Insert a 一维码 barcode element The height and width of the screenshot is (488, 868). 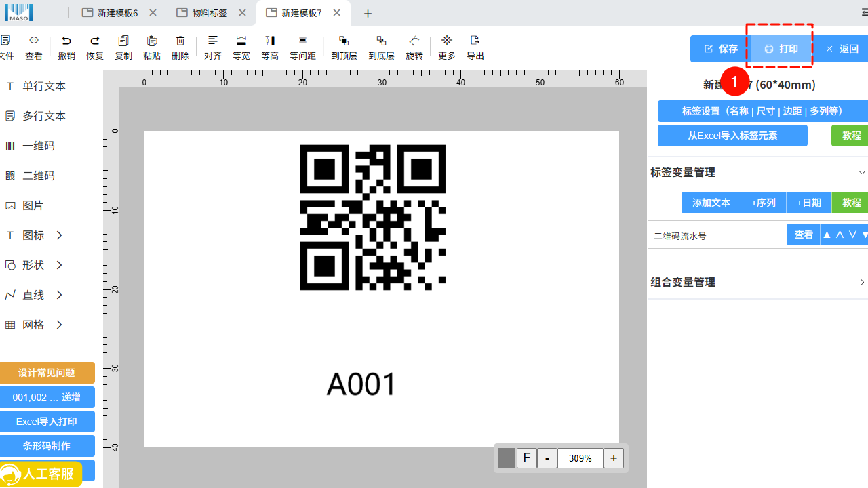point(30,146)
